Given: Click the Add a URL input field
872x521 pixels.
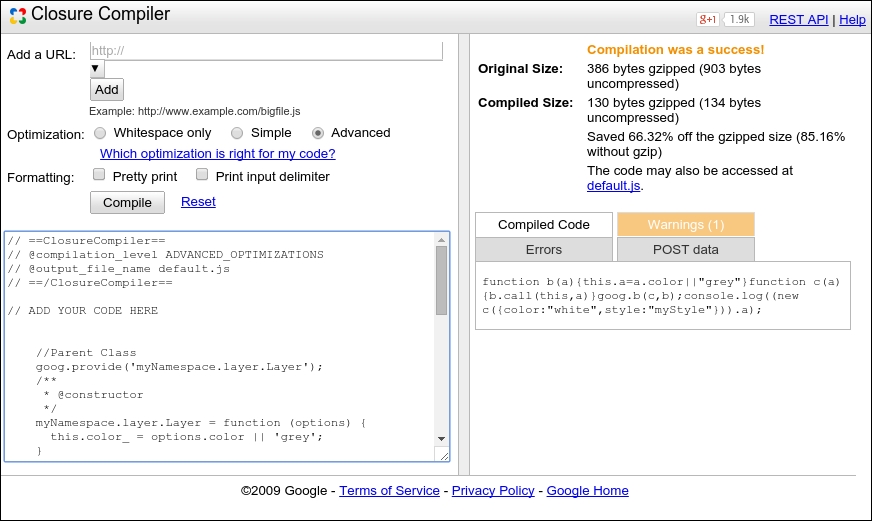Looking at the screenshot, I should 266,51.
